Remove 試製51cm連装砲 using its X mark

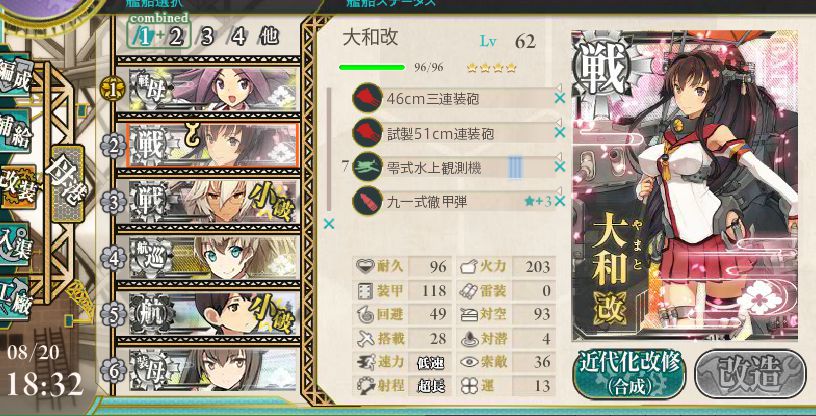coord(560,133)
